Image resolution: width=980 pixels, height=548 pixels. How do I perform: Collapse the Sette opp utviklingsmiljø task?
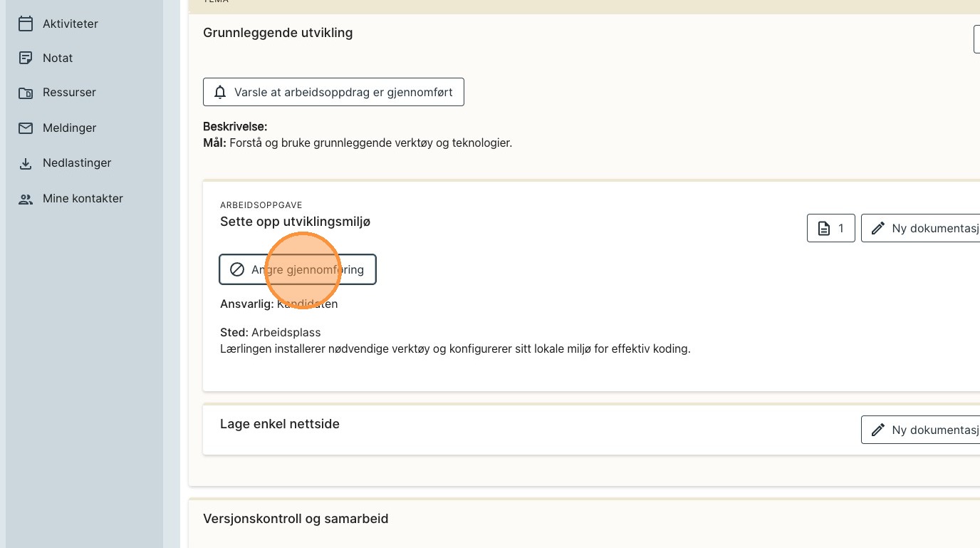pyautogui.click(x=295, y=222)
